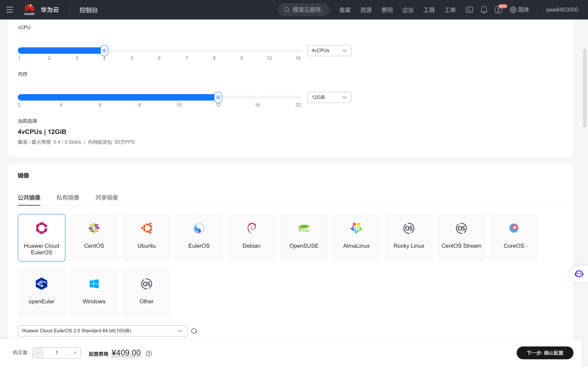This screenshot has width=588, height=367.
Task: Click the notification bell icon
Action: tap(484, 10)
